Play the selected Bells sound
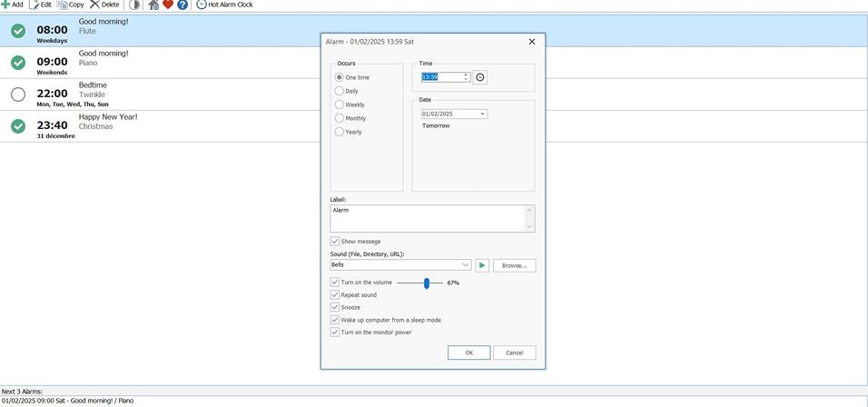868x407 pixels. pos(482,265)
